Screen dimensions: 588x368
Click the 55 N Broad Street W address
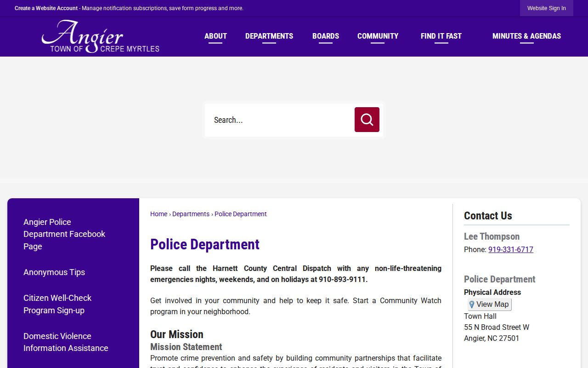pos(497,327)
